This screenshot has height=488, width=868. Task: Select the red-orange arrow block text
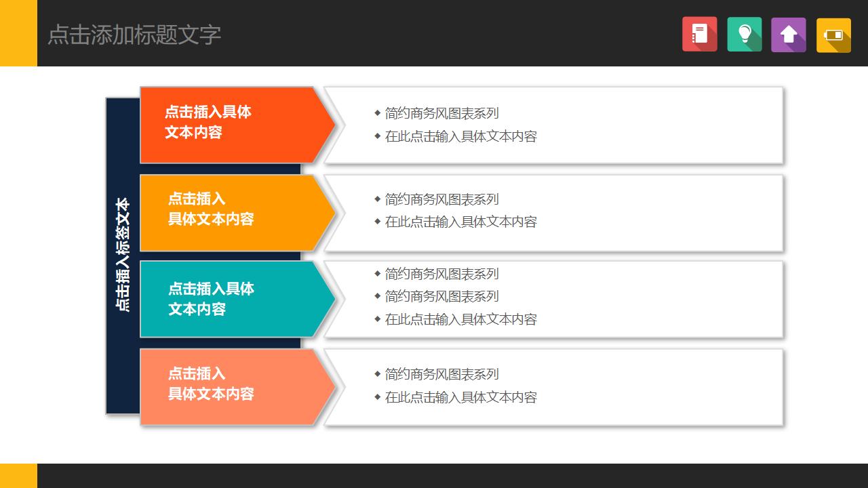tap(208, 122)
